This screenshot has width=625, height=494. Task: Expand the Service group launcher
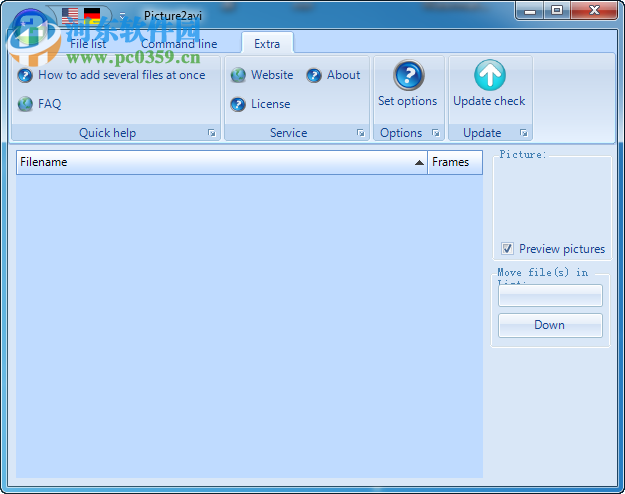[360, 133]
